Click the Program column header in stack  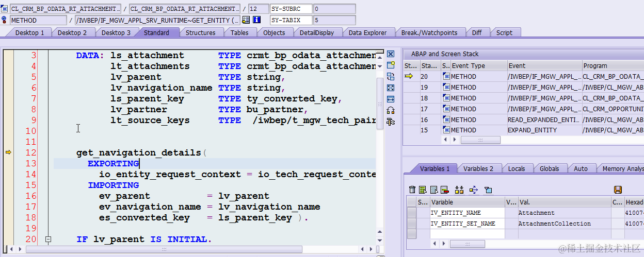613,65
